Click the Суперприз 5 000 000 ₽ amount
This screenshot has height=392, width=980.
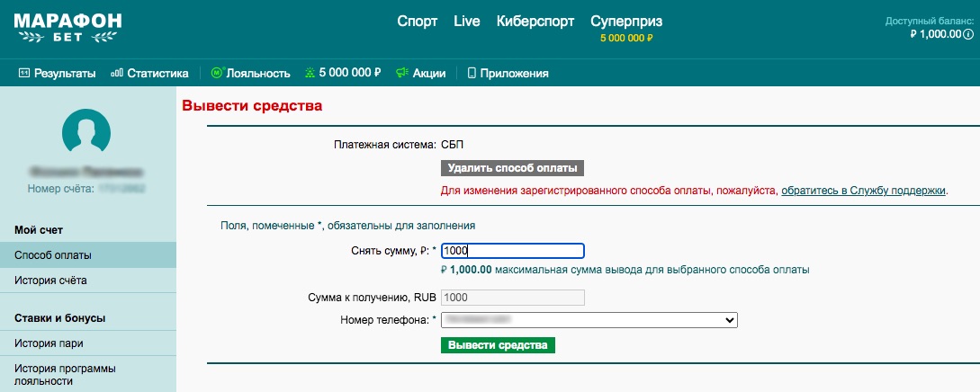click(x=626, y=38)
